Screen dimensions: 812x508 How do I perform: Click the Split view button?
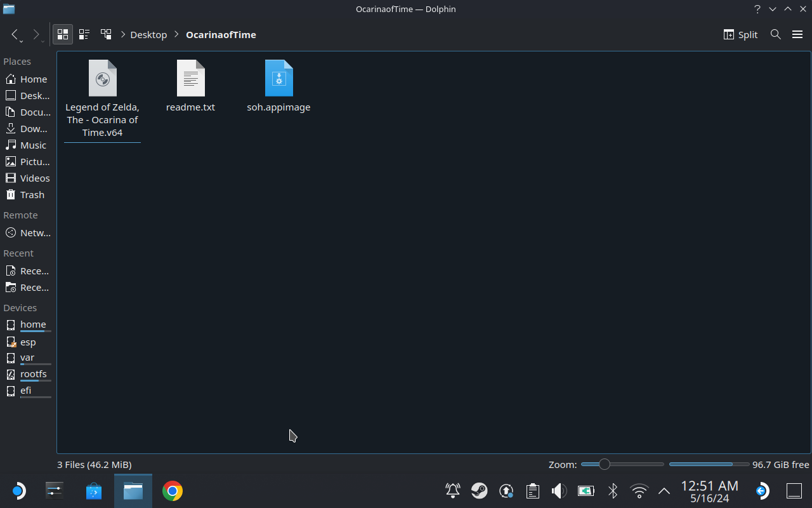coord(740,34)
